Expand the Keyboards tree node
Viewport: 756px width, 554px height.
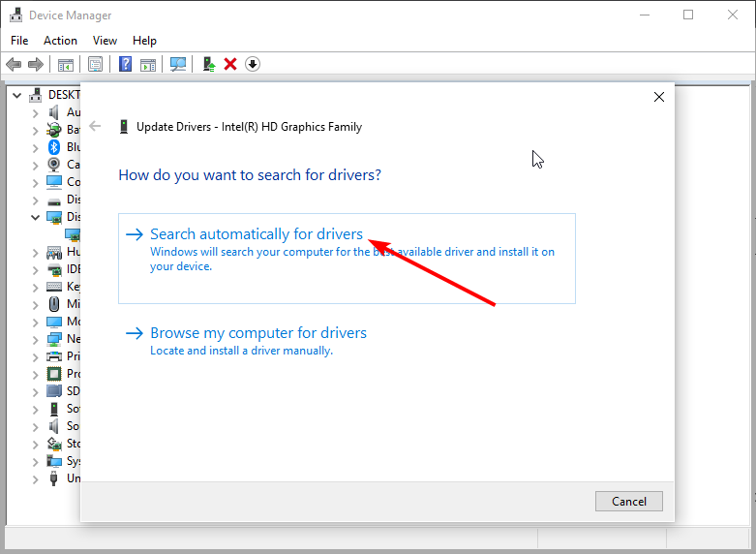click(35, 287)
